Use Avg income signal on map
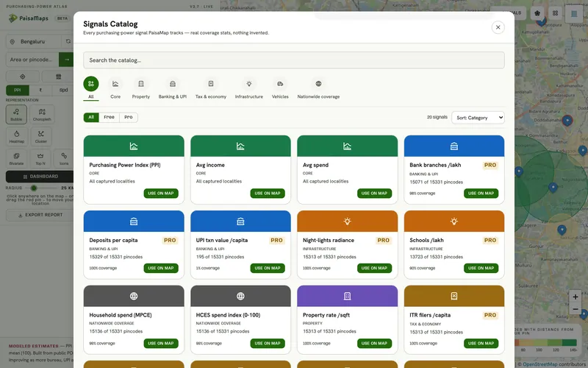Image resolution: width=588 pixels, height=368 pixels. [268, 194]
